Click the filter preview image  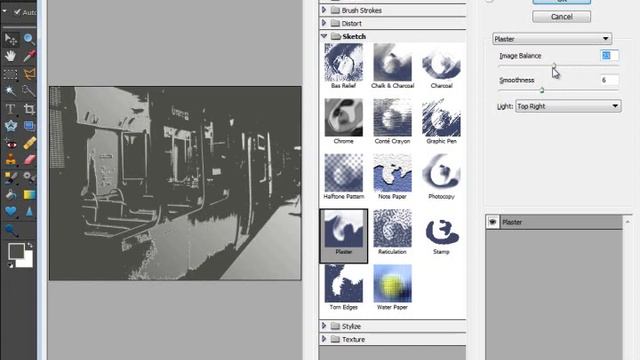pyautogui.click(x=175, y=183)
